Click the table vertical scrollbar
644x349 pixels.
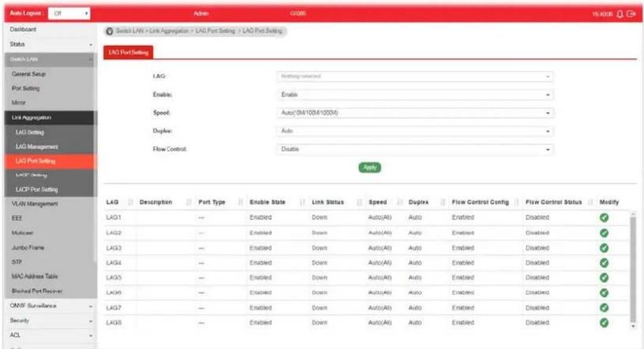point(633,269)
